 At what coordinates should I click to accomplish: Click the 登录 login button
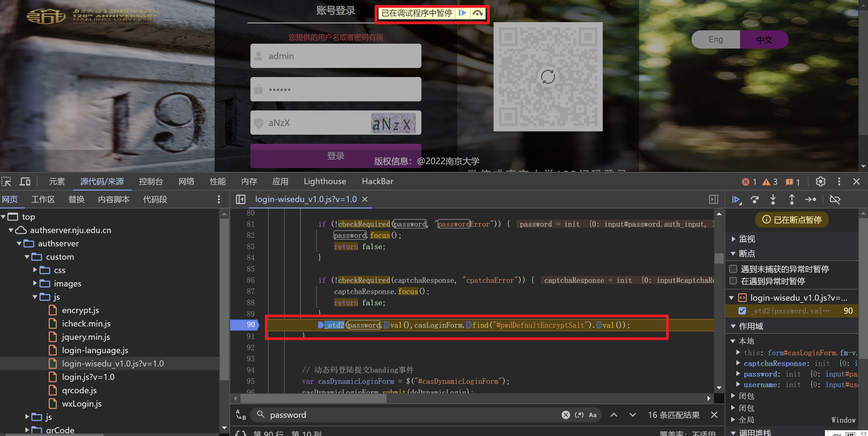pos(336,156)
